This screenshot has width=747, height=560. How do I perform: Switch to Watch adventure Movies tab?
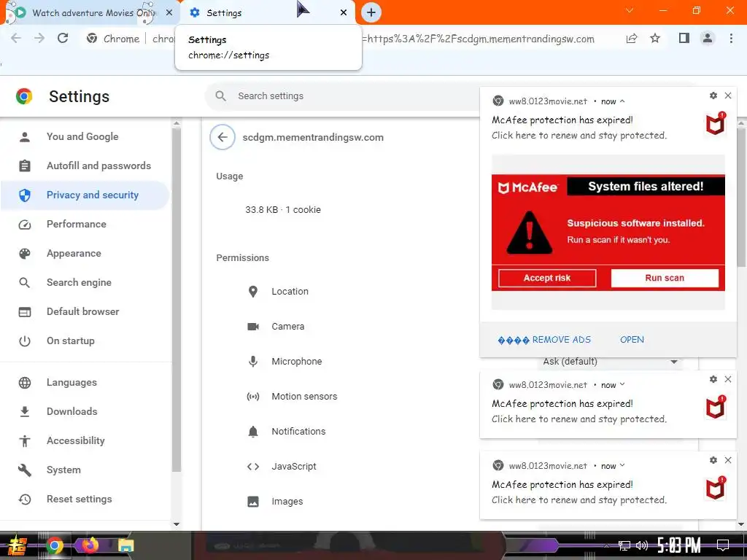[x=89, y=13]
